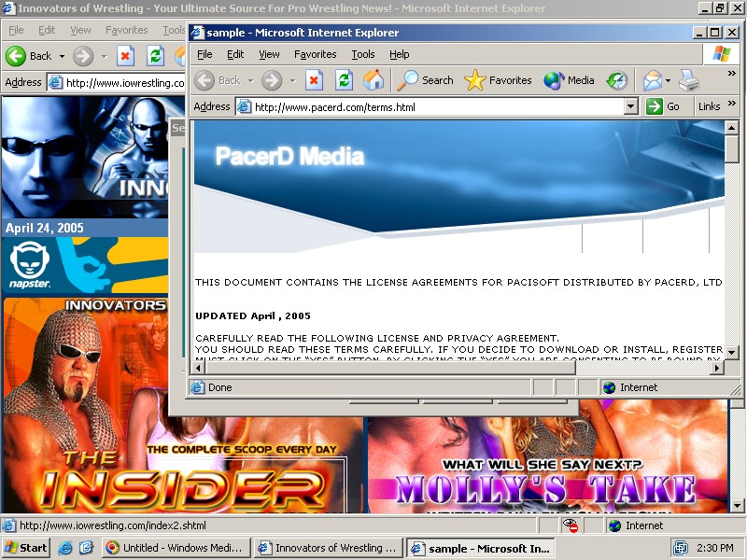
Task: Show the History pane via the clock icon
Action: 617,80
